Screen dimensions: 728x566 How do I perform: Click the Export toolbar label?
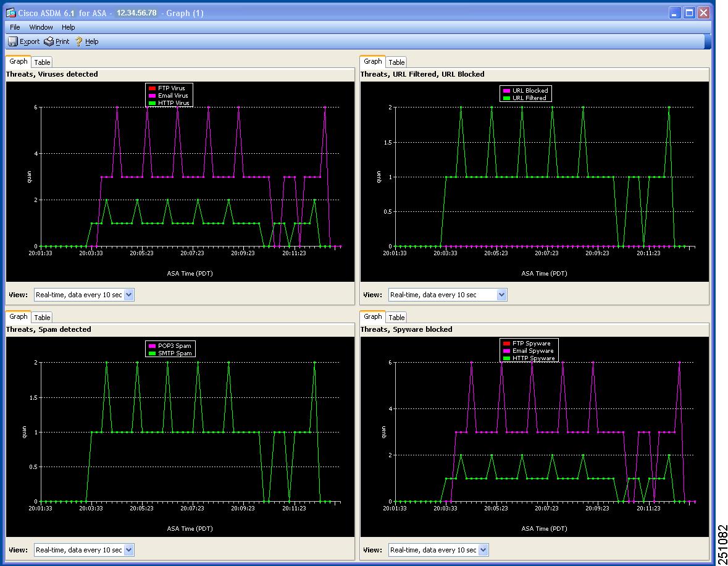30,41
